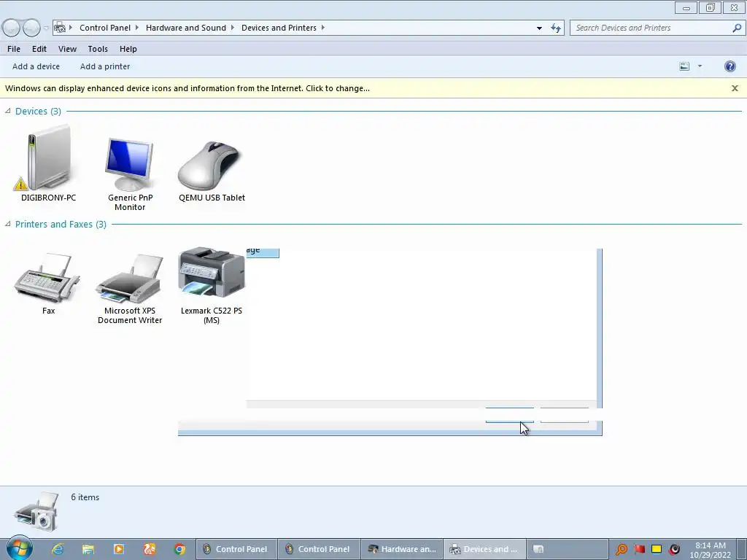This screenshot has height=560, width=747.
Task: Open the Edit menu
Action: (x=39, y=49)
